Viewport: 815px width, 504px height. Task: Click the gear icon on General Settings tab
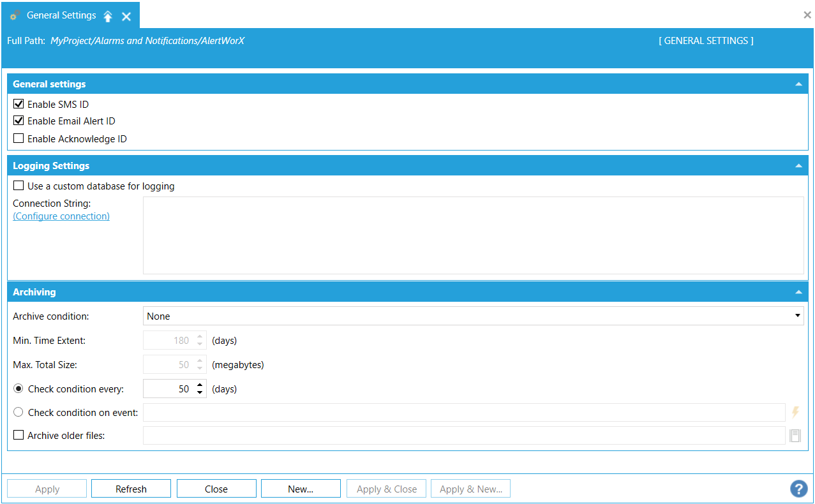15,15
